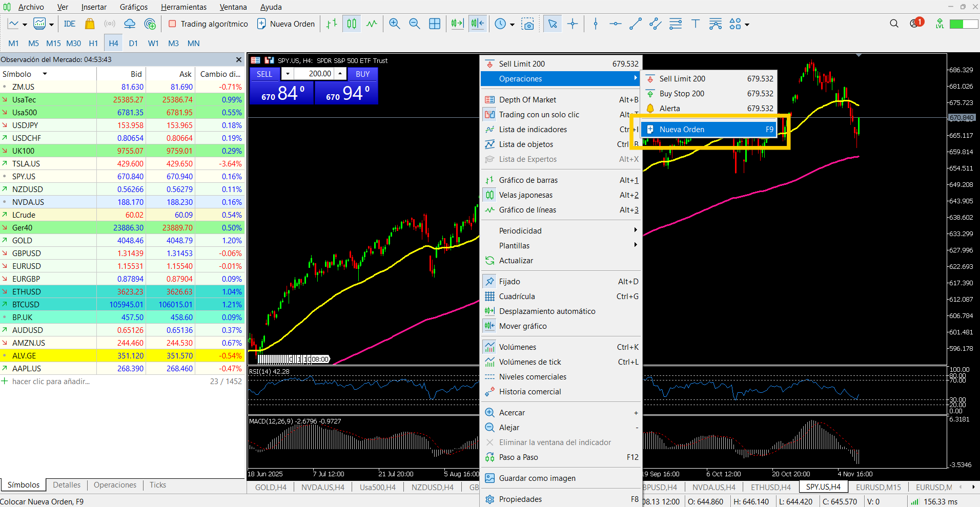Open the Herramientas menu

(183, 7)
